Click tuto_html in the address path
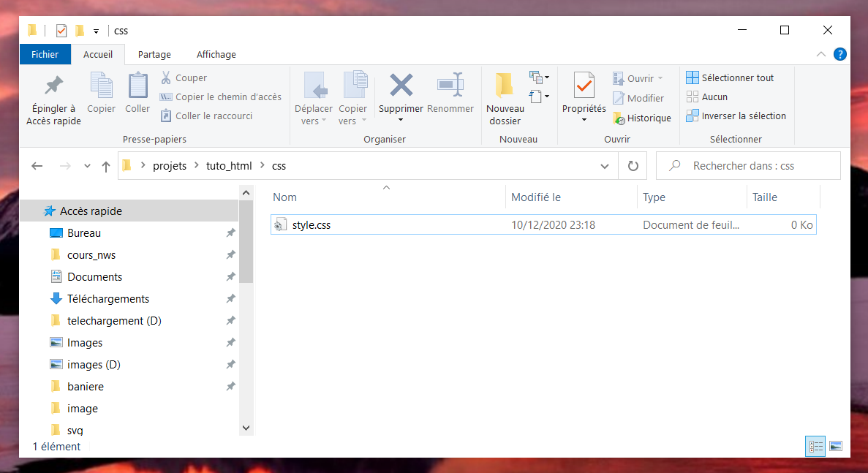The height and width of the screenshot is (473, 868). click(x=229, y=166)
